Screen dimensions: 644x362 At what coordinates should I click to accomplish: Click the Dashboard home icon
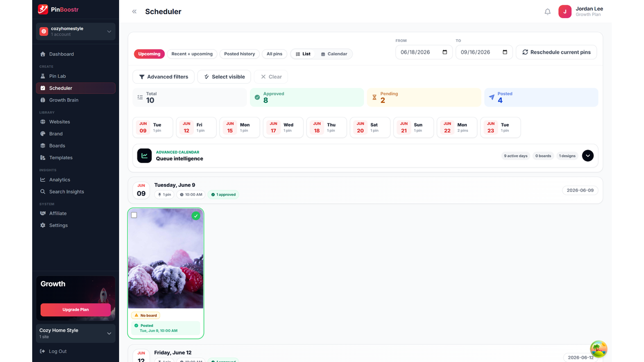pyautogui.click(x=43, y=54)
